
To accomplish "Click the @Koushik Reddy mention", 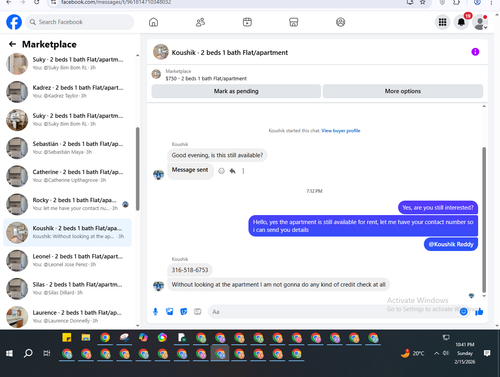I will tap(451, 244).
